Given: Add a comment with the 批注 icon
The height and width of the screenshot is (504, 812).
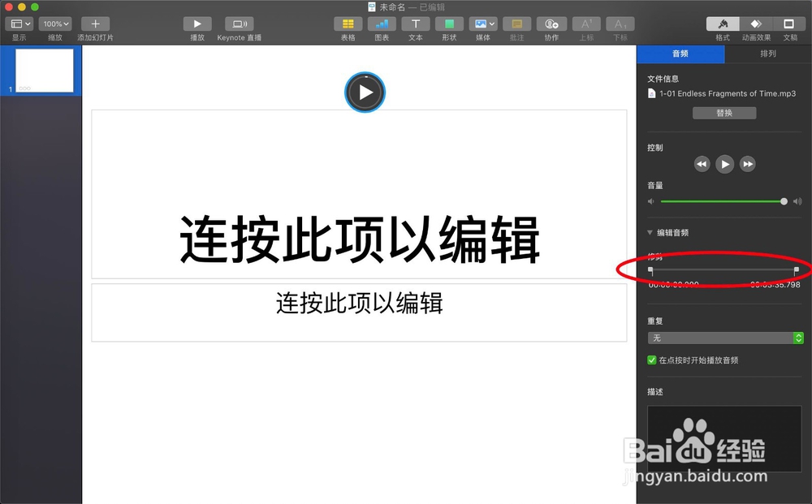Looking at the screenshot, I should (517, 24).
